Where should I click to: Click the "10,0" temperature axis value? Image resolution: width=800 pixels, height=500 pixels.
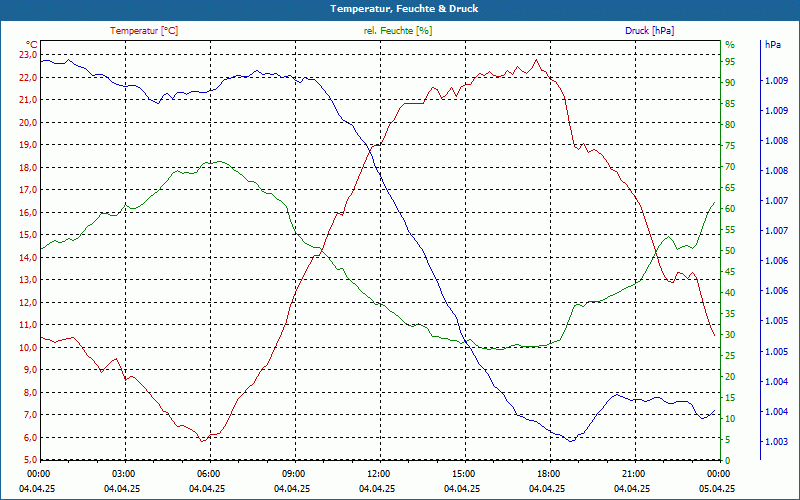29,347
